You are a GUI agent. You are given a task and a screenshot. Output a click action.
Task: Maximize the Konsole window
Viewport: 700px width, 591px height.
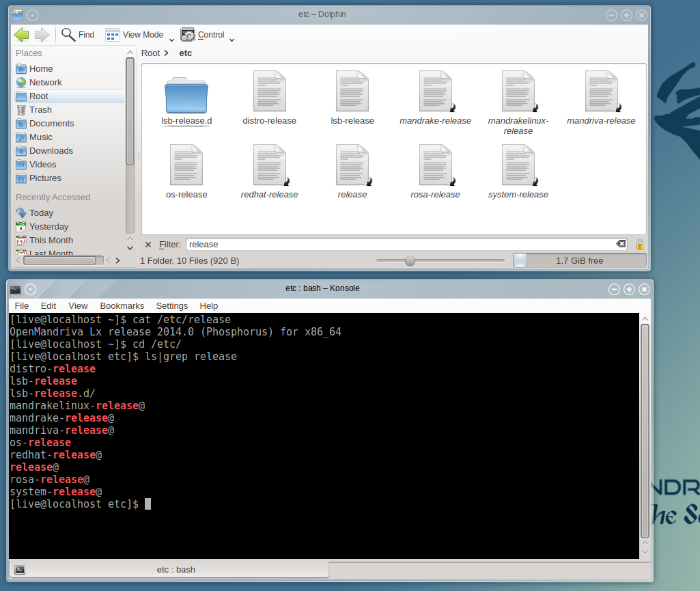[x=630, y=290]
